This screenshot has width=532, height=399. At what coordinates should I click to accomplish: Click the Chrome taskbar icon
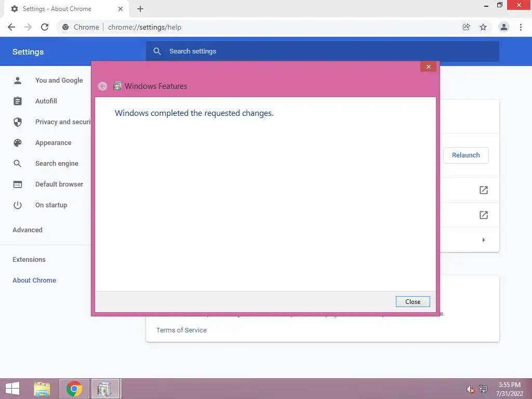(x=74, y=389)
